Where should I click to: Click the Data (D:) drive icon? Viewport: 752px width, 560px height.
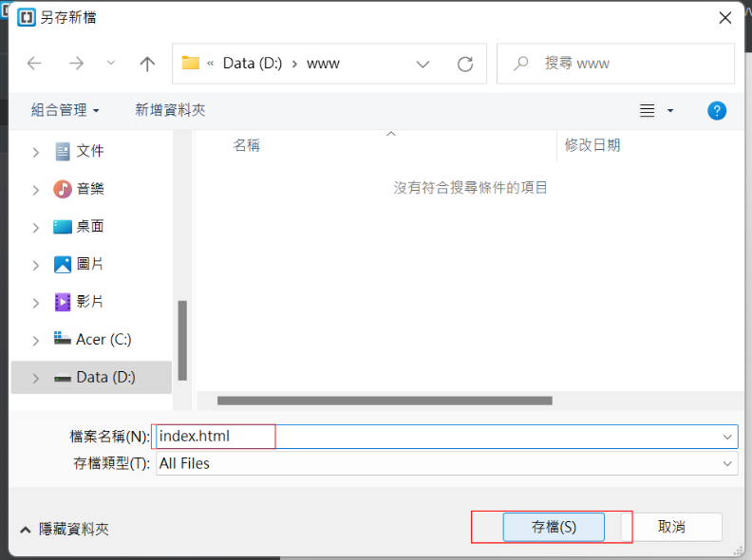63,379
